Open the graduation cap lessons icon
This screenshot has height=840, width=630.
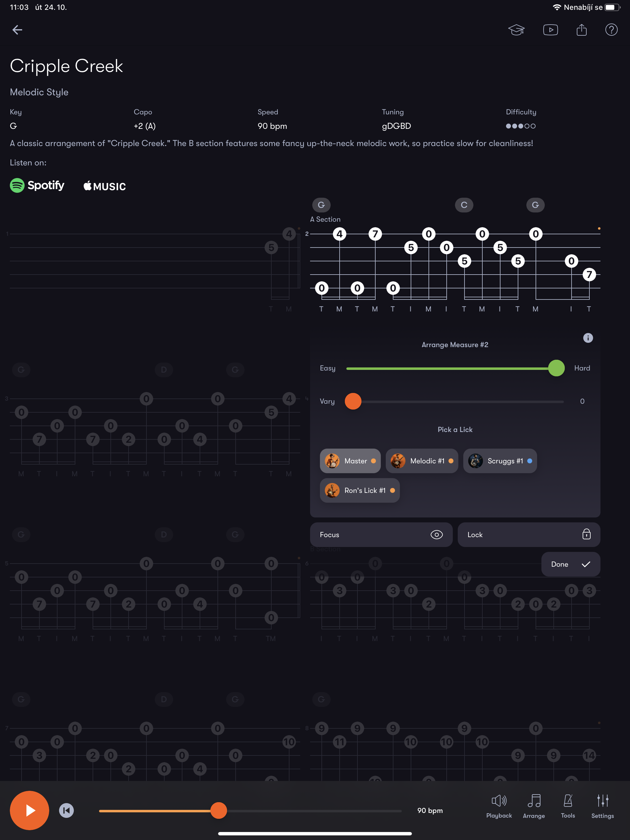(516, 30)
